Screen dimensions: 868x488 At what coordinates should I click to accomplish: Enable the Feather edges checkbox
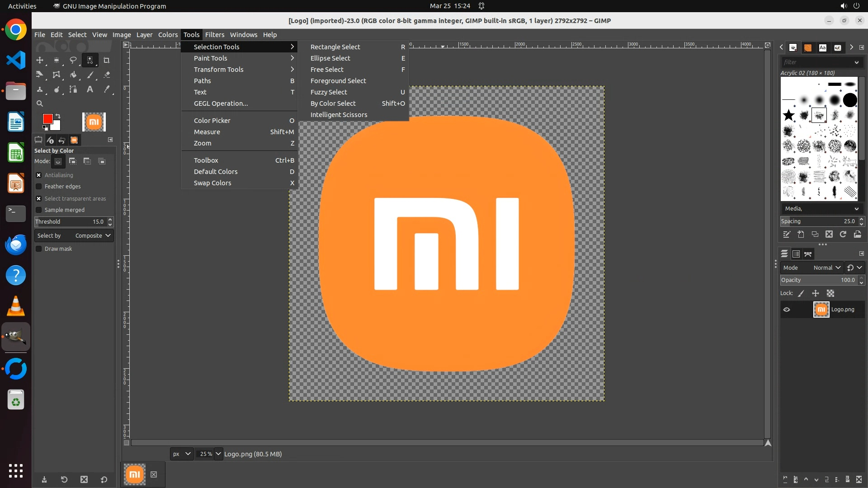point(39,187)
